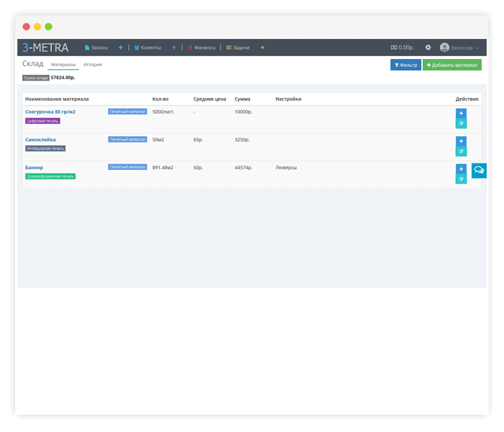
Task: Click Печатный материал tag in Самоклейка row
Action: (x=127, y=139)
